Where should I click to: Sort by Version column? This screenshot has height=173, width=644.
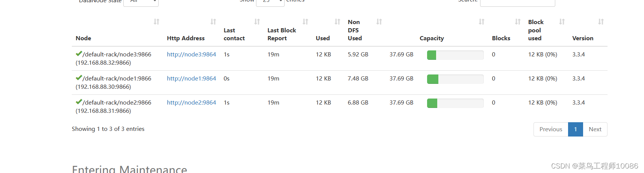pos(601,22)
